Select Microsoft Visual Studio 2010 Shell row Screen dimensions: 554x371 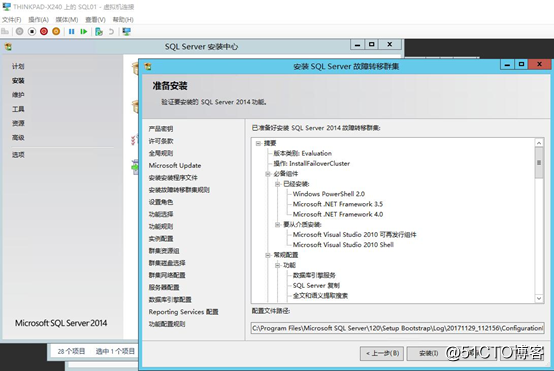click(343, 245)
